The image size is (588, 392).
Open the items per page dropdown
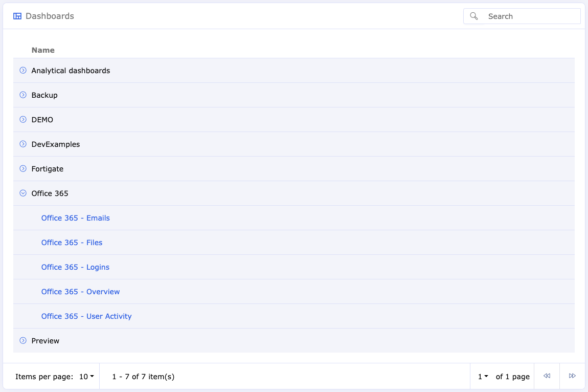[86, 377]
